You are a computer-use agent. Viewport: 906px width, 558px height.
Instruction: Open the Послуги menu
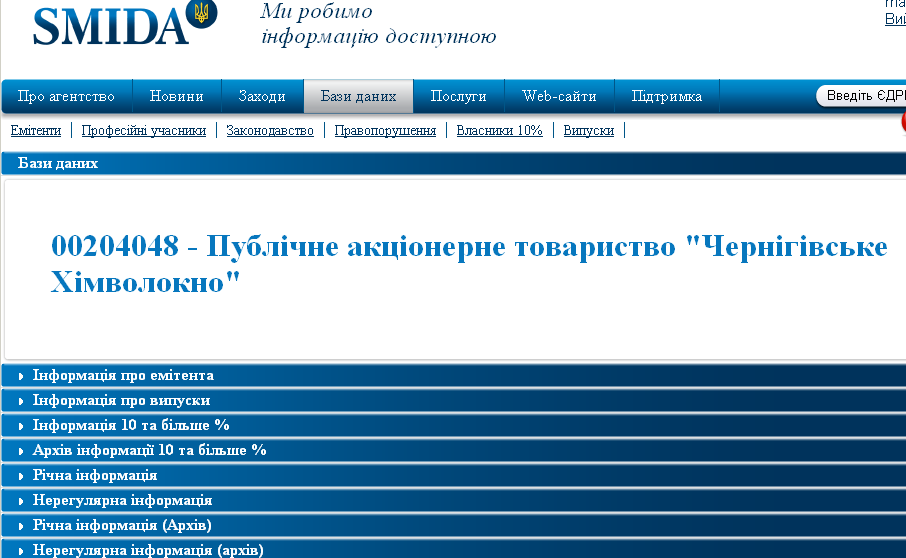click(x=459, y=96)
